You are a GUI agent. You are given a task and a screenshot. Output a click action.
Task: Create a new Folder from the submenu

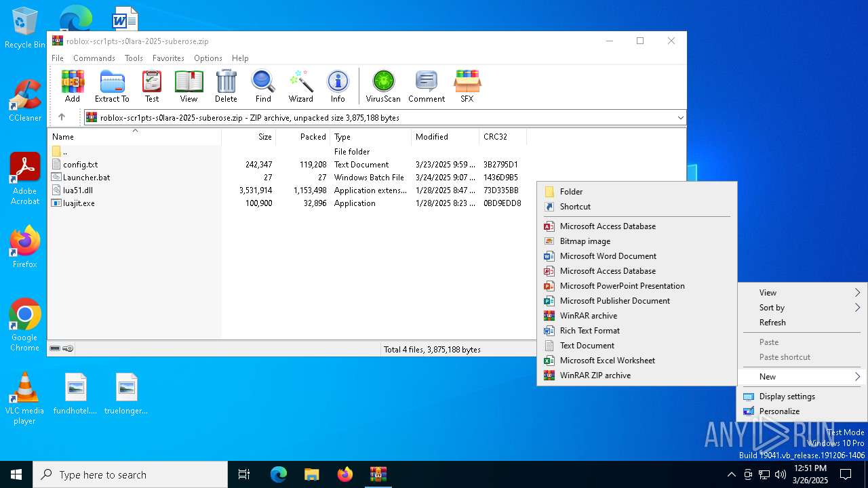(x=637, y=192)
